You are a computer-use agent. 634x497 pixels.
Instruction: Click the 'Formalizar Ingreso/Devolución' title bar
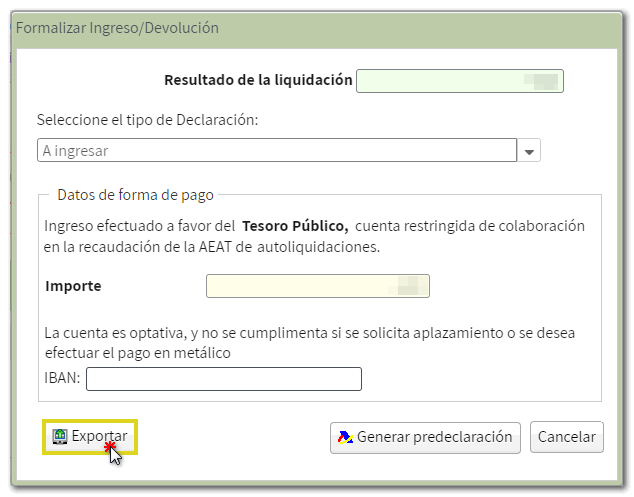[118, 28]
